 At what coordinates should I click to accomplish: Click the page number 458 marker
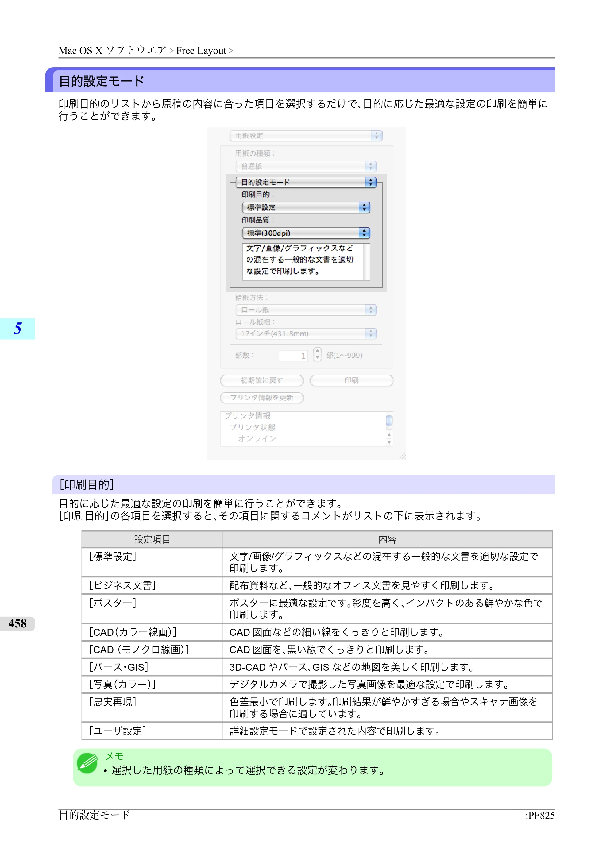17,623
